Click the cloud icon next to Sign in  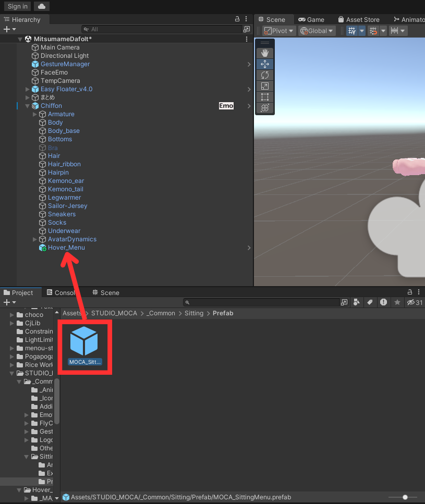42,6
